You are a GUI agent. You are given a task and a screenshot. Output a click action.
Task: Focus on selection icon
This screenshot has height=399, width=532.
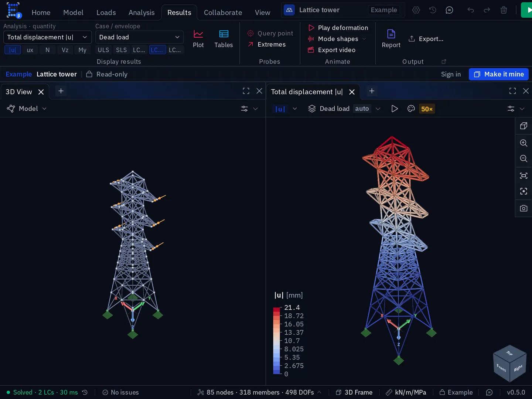[x=524, y=191]
